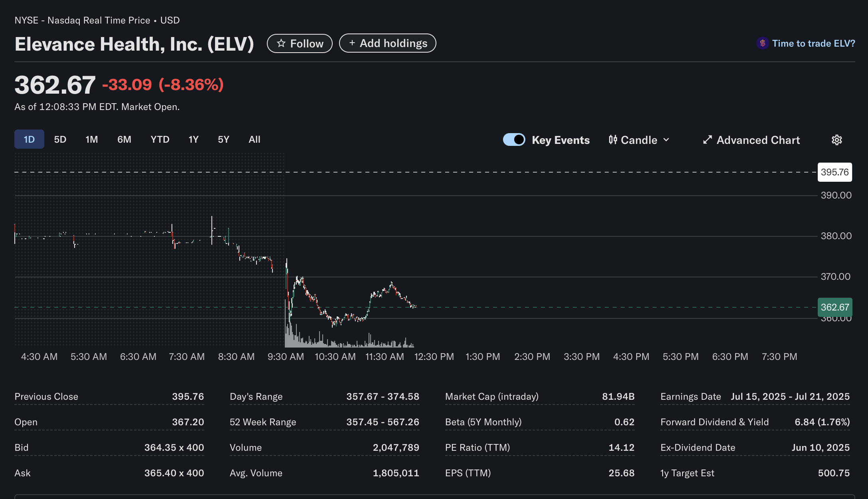Screen dimensions: 868x499
Task: Click the 1y Target Est value 500.75
Action: pyautogui.click(x=834, y=473)
